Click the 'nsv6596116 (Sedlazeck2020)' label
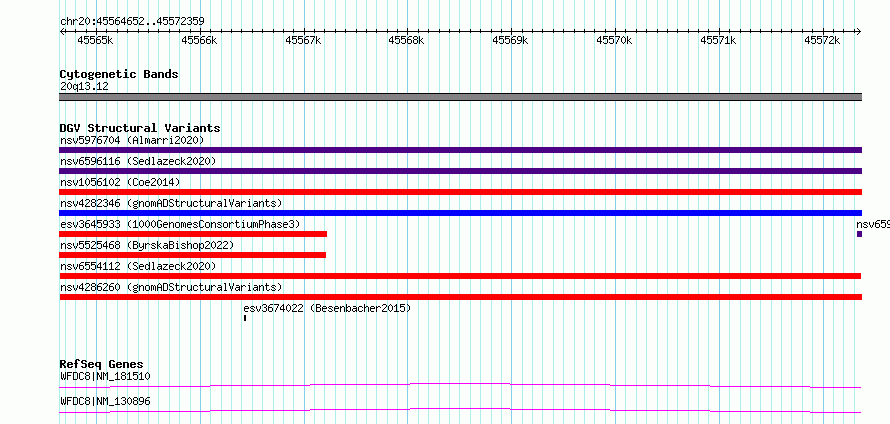 point(138,161)
